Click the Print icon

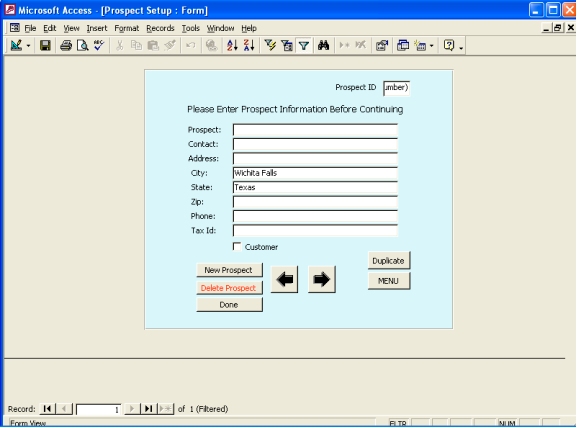[x=66, y=46]
